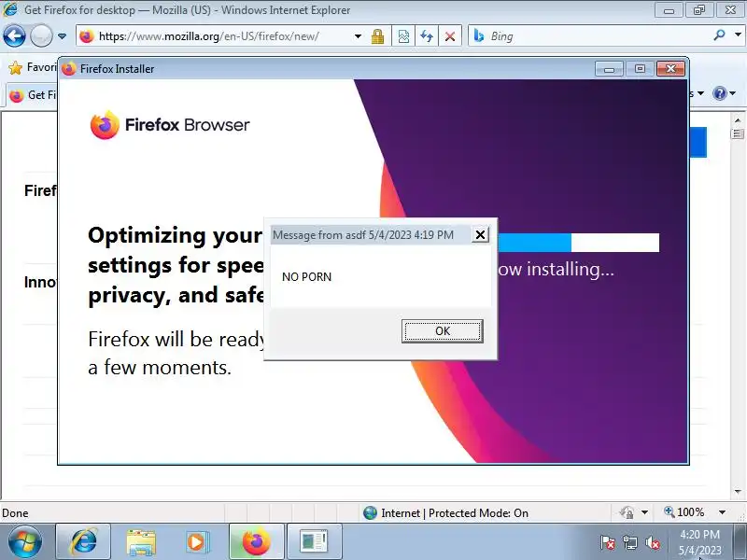Click the scroll up arrow of page scrollbar
The image size is (747, 560).
pyautogui.click(x=738, y=120)
